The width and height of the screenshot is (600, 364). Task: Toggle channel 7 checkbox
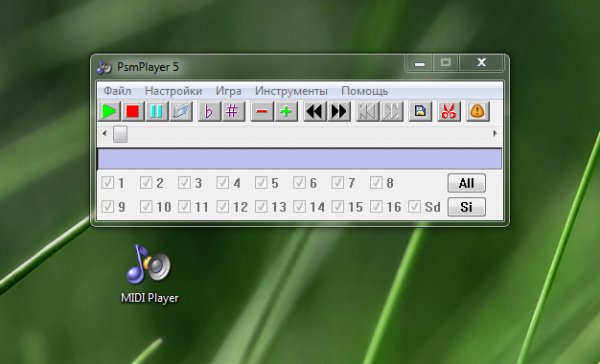pyautogui.click(x=338, y=183)
